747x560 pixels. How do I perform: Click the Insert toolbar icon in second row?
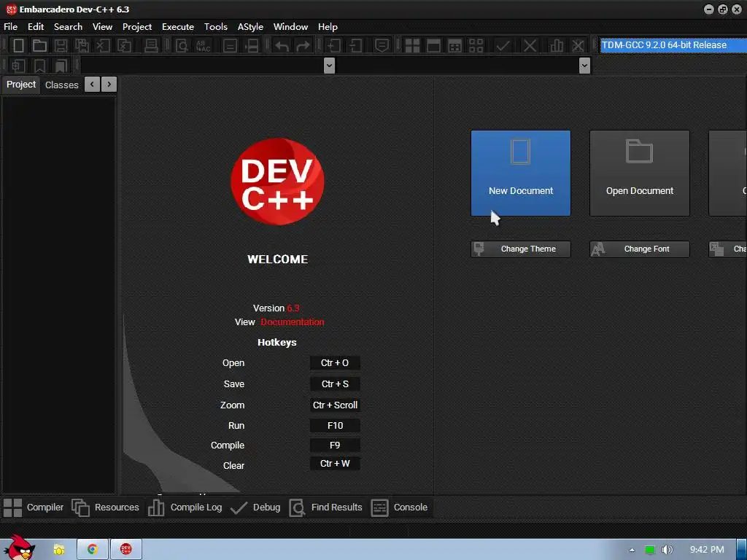[x=18, y=65]
